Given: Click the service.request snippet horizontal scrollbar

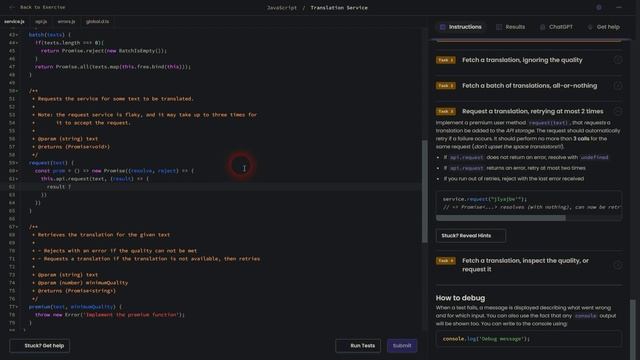Looking at the screenshot, I should 501,218.
